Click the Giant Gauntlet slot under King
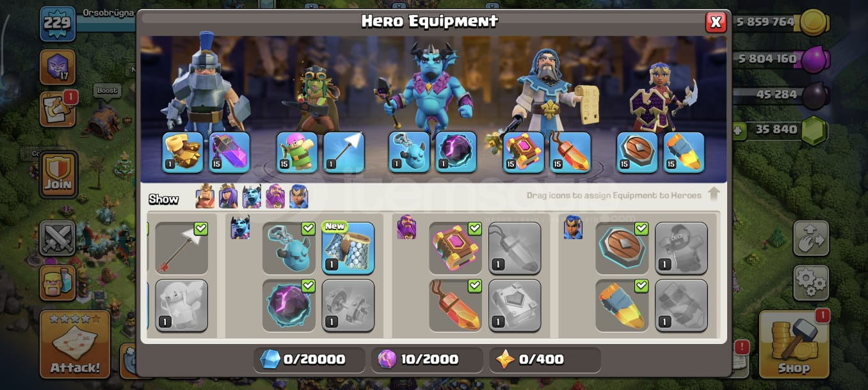 pyautogui.click(x=182, y=152)
